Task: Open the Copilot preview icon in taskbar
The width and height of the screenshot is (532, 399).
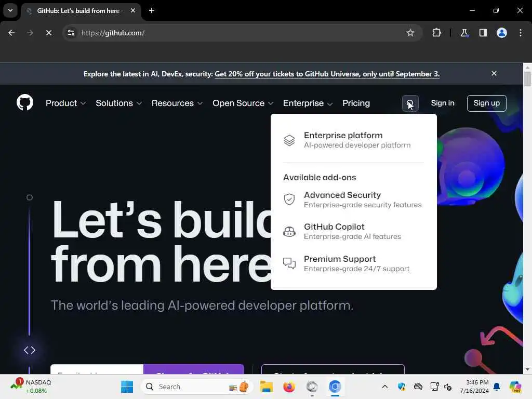Action: pyautogui.click(x=515, y=387)
